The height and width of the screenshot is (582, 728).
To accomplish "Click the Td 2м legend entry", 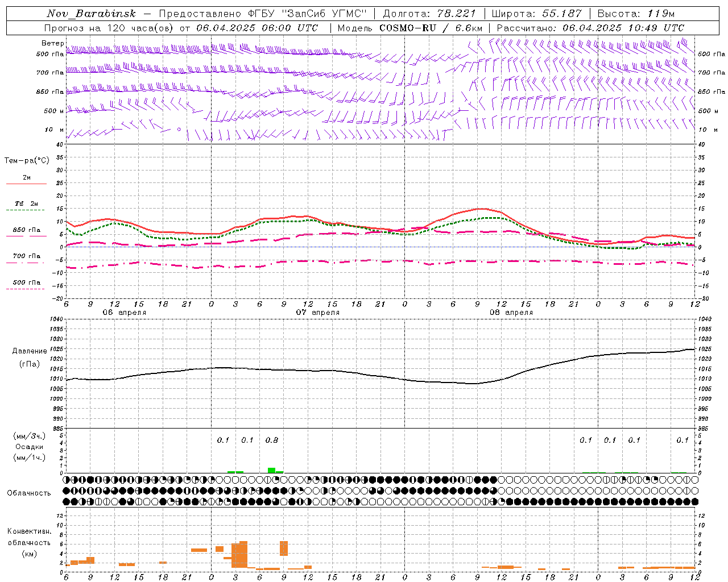I will [26, 203].
